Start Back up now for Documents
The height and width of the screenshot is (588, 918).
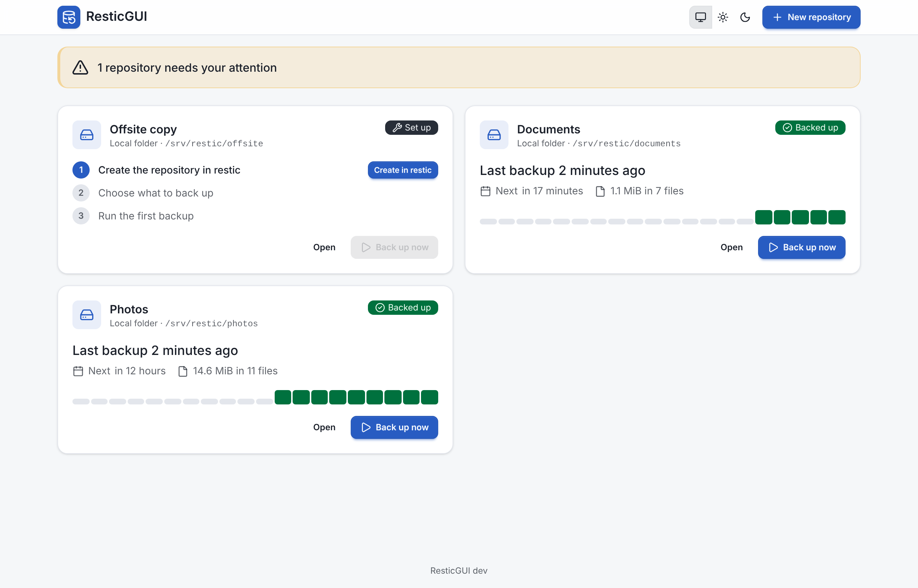[x=801, y=247]
